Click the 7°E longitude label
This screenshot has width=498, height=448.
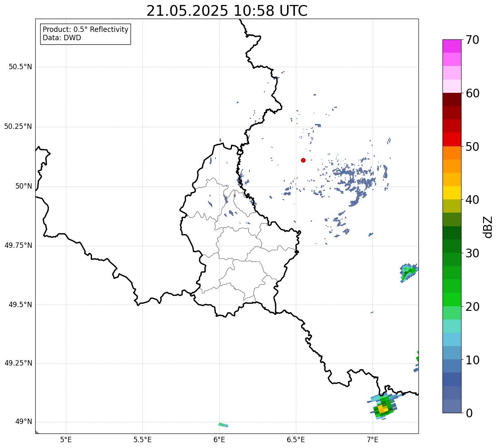pos(372,440)
